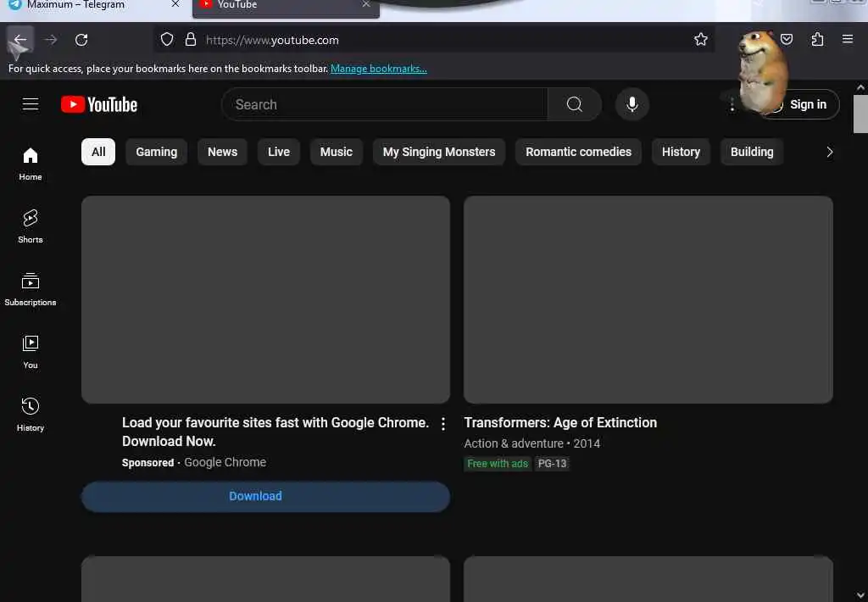868x602 pixels.
Task: Open the You section in sidebar
Action: [x=31, y=352]
